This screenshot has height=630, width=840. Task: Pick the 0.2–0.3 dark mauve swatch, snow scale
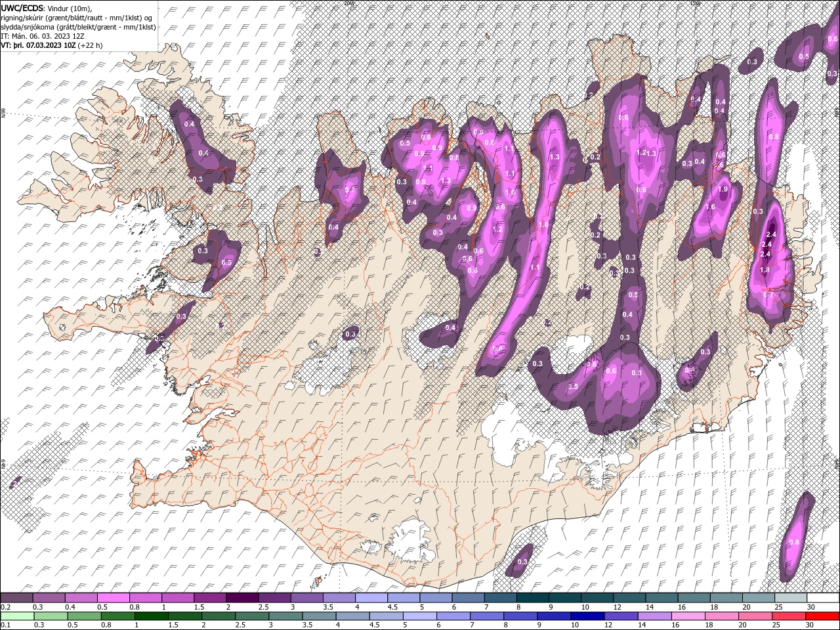(x=16, y=598)
